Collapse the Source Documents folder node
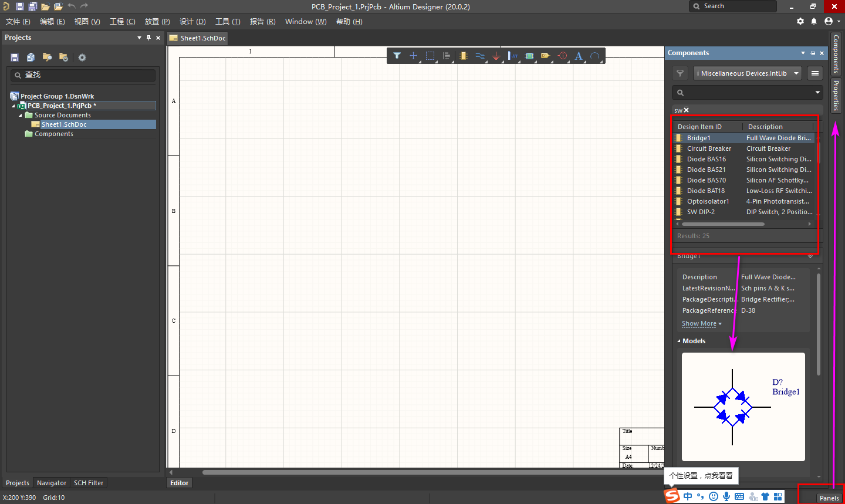Viewport: 845px width, 504px height. click(x=21, y=116)
